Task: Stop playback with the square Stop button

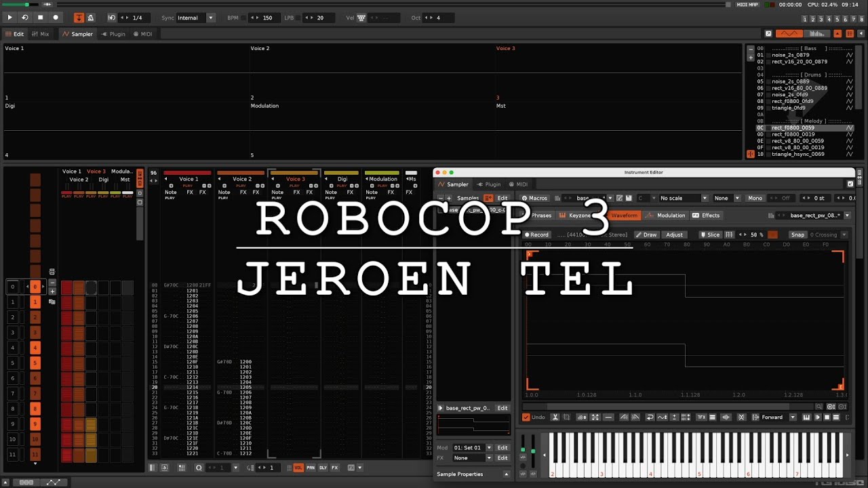Action: [40, 18]
